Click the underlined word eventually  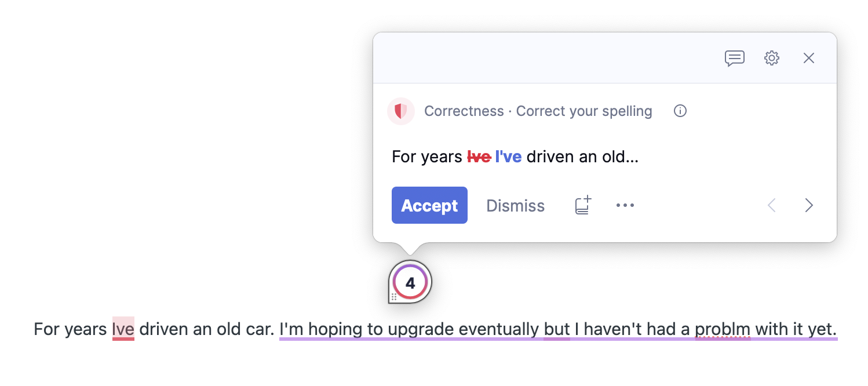tap(498, 329)
